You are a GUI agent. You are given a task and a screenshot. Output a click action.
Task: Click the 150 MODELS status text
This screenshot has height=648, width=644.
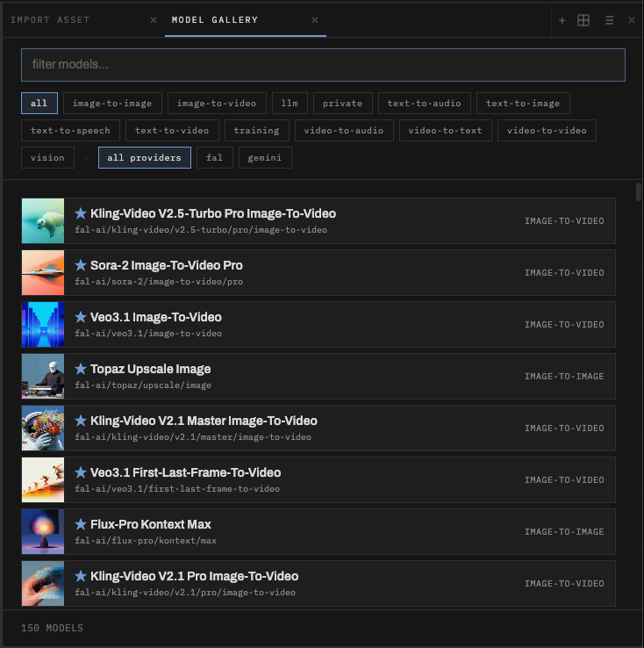coord(52,628)
